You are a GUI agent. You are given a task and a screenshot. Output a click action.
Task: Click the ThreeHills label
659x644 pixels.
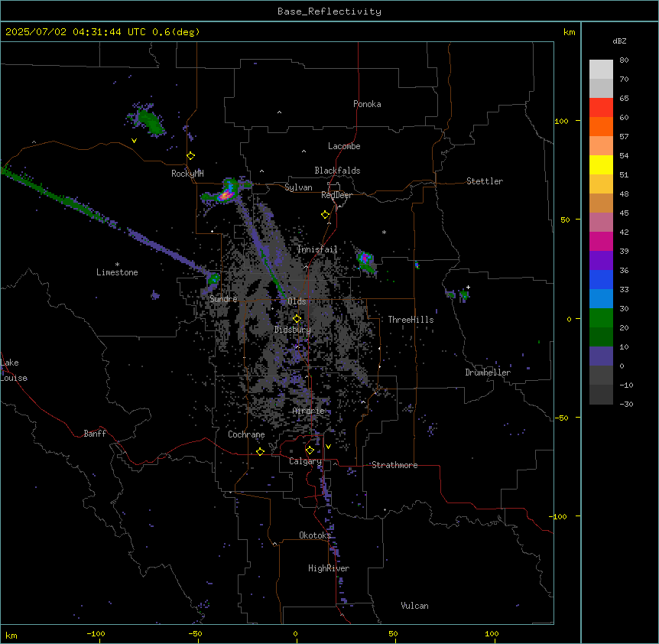[411, 320]
